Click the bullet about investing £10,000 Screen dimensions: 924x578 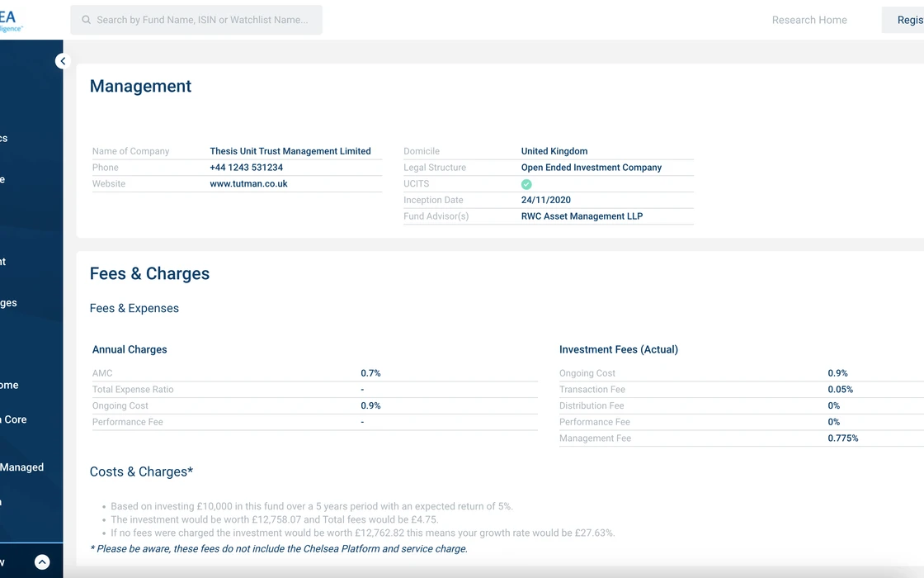tap(312, 506)
